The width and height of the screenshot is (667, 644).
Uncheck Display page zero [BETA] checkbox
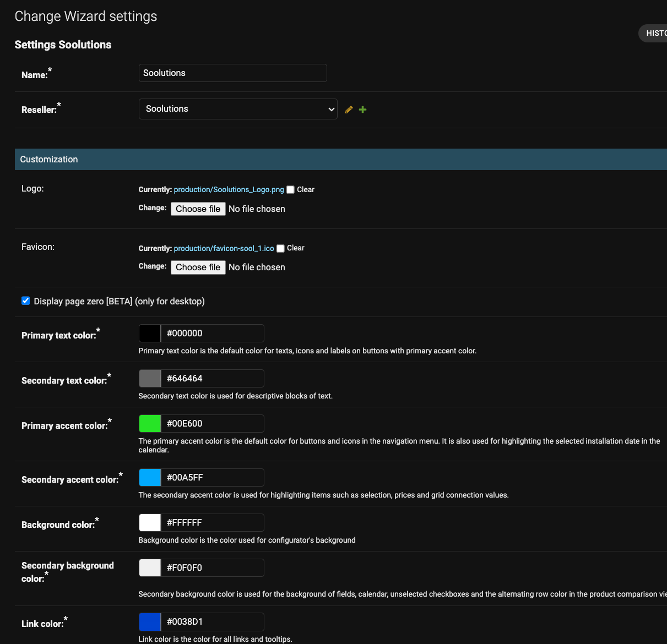pyautogui.click(x=26, y=301)
